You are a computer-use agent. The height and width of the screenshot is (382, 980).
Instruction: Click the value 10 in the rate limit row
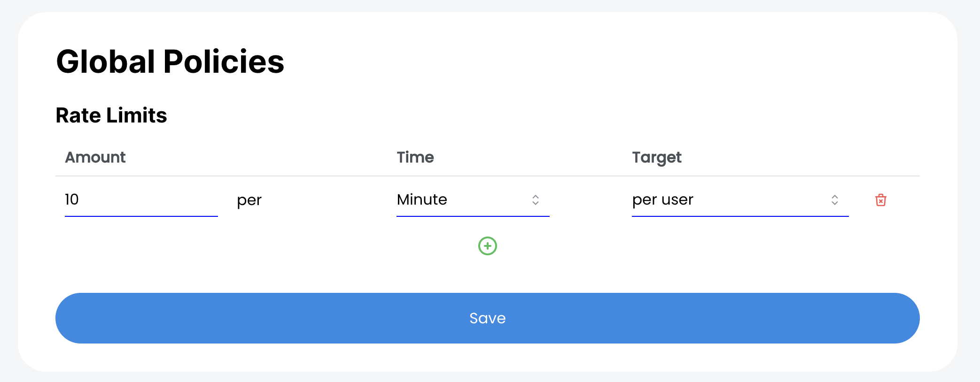click(x=72, y=199)
